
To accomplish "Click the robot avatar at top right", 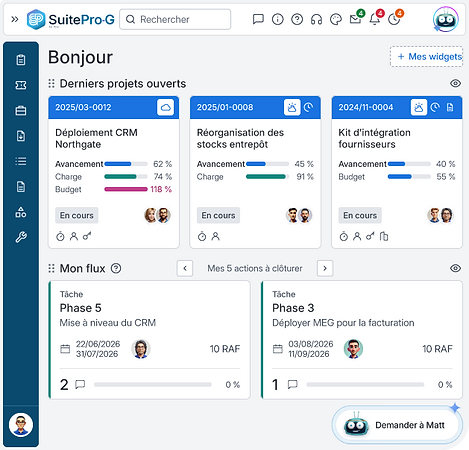I will tap(446, 19).
